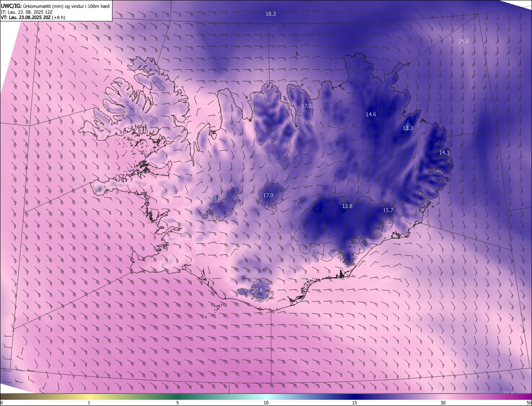Image resolution: width=532 pixels, height=406 pixels.
Task: Click the 17.0 value inside round glacier outline
Action: pos(268,195)
